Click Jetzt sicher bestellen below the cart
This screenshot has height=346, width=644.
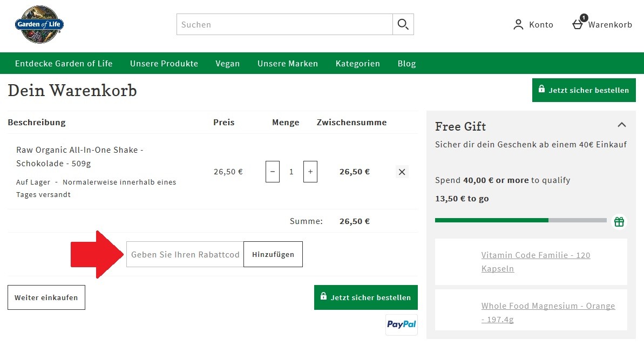[366, 297]
